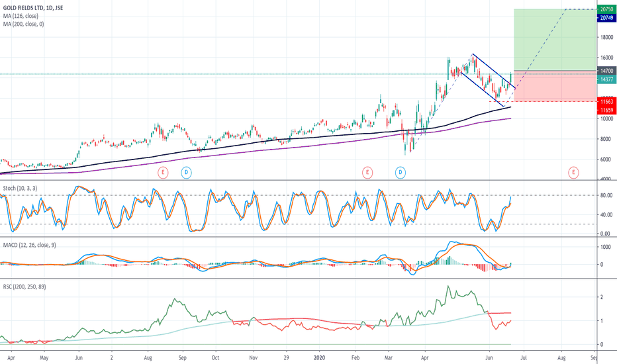Click the May date label on time axis

click(44, 358)
